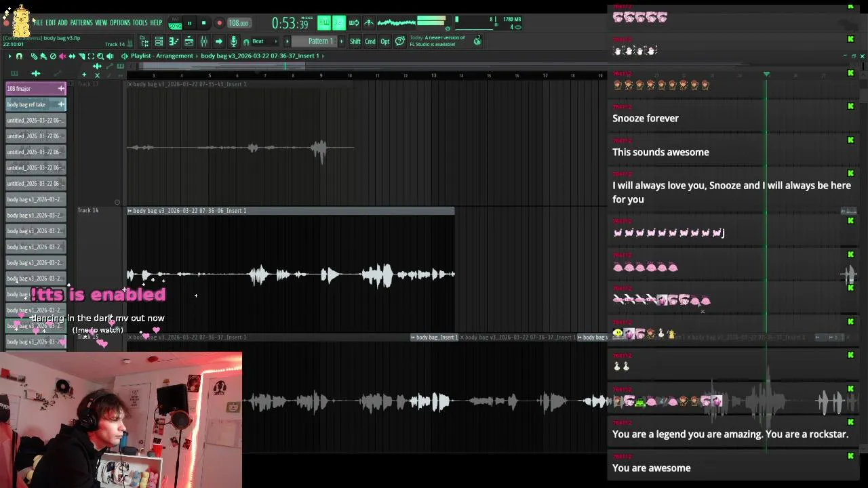Select 108 fmajor in the picker

(x=36, y=89)
